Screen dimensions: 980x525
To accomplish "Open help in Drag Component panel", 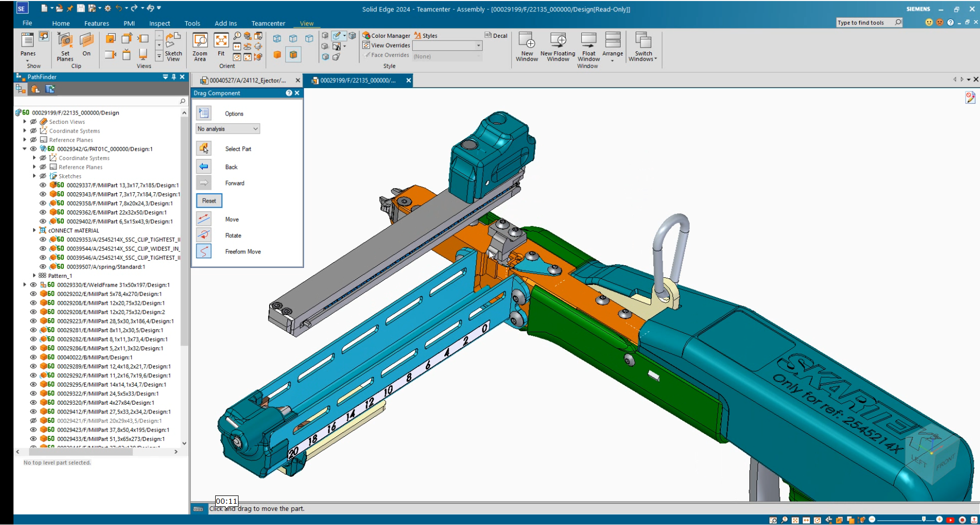I will [289, 93].
